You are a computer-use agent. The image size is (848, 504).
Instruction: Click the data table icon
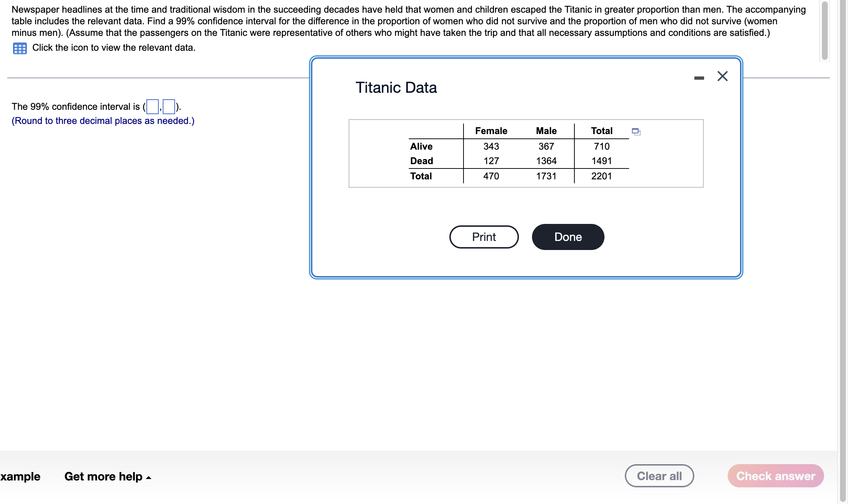20,48
